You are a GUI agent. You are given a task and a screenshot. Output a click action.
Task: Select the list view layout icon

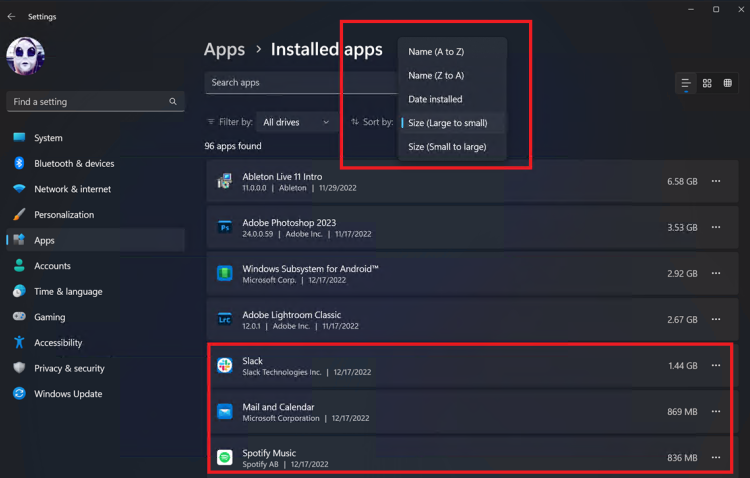point(686,83)
